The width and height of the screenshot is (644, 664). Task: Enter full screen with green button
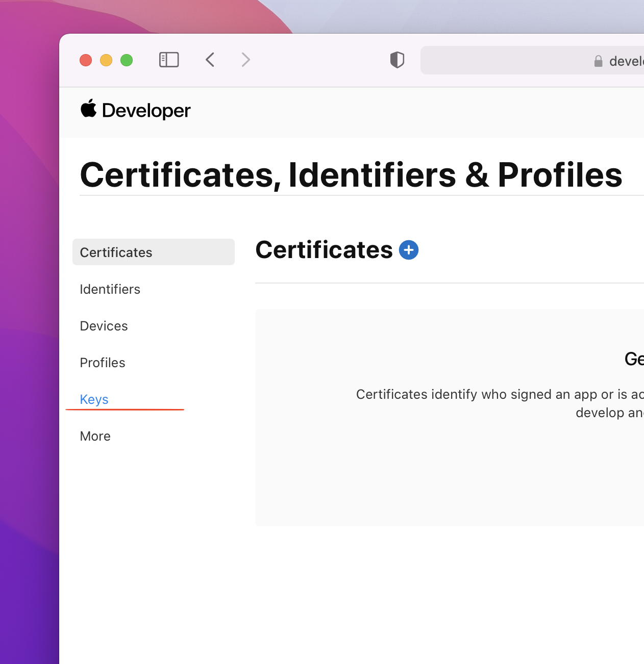pyautogui.click(x=127, y=60)
